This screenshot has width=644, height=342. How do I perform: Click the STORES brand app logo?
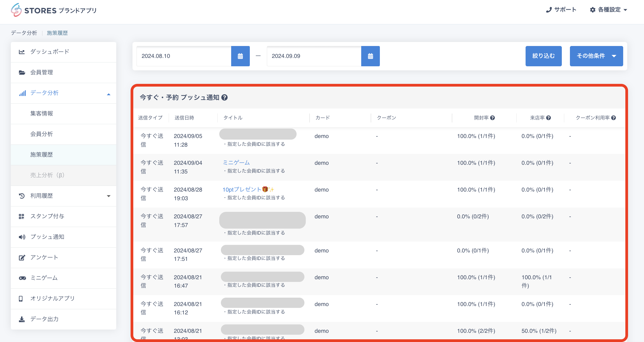coord(54,10)
